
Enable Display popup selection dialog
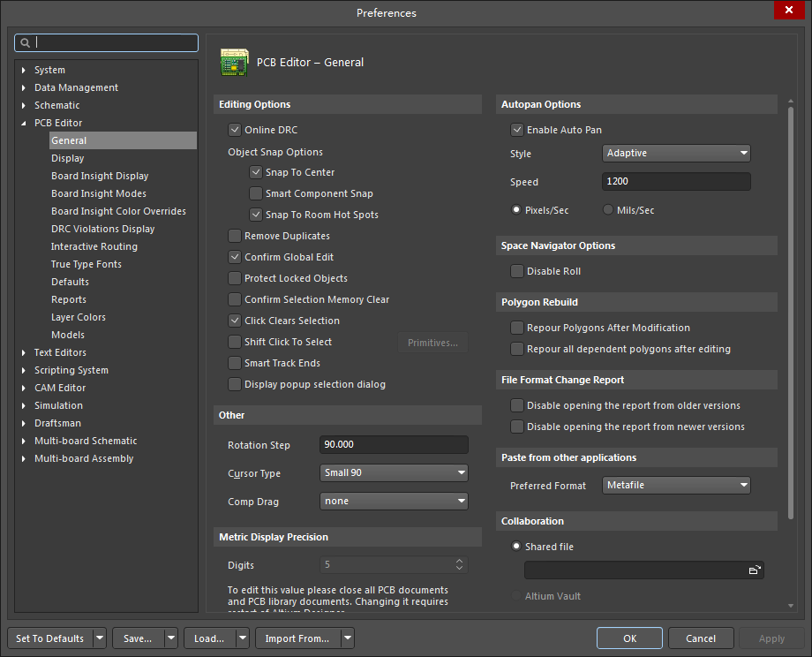(235, 384)
